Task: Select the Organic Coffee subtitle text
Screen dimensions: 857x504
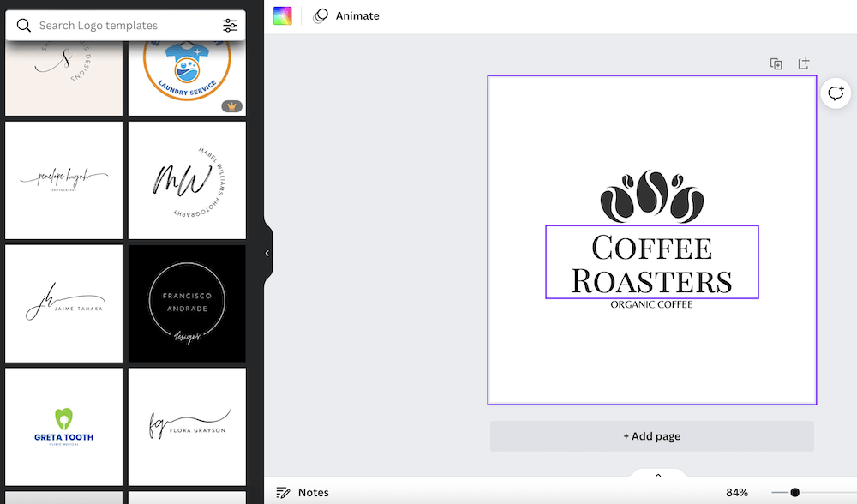Action: pyautogui.click(x=651, y=304)
